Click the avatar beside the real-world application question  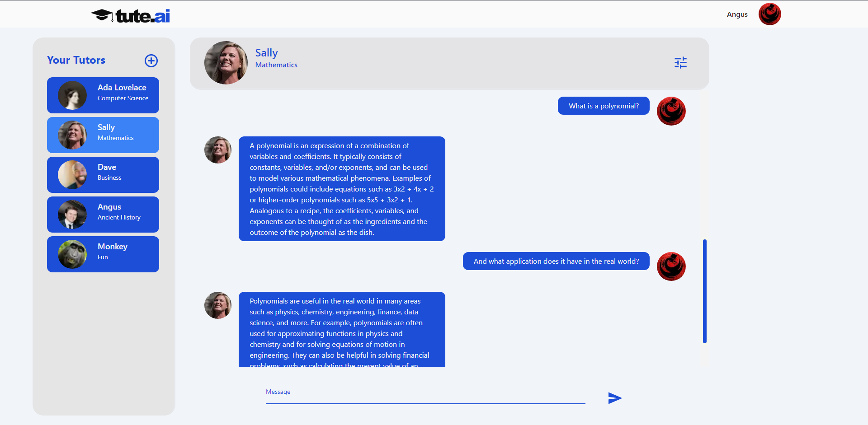coord(671,266)
